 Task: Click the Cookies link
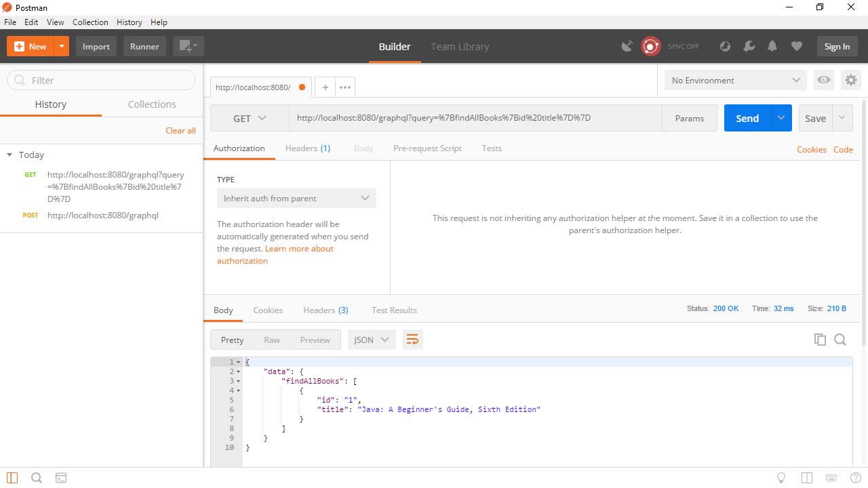(x=812, y=149)
